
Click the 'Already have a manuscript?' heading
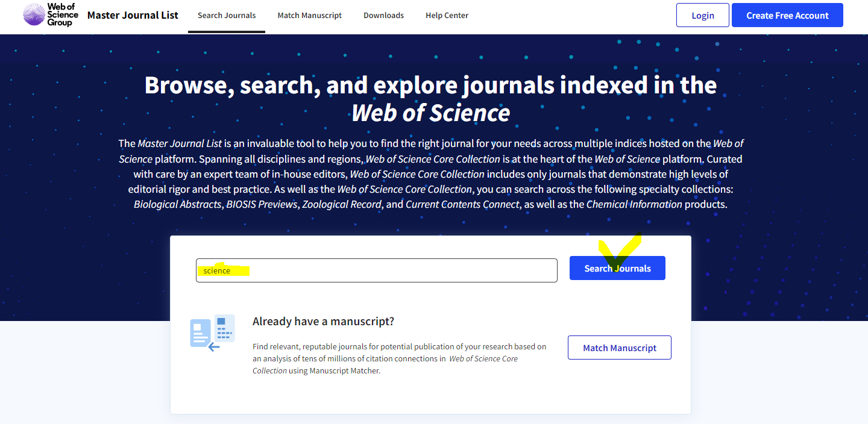pyautogui.click(x=323, y=322)
